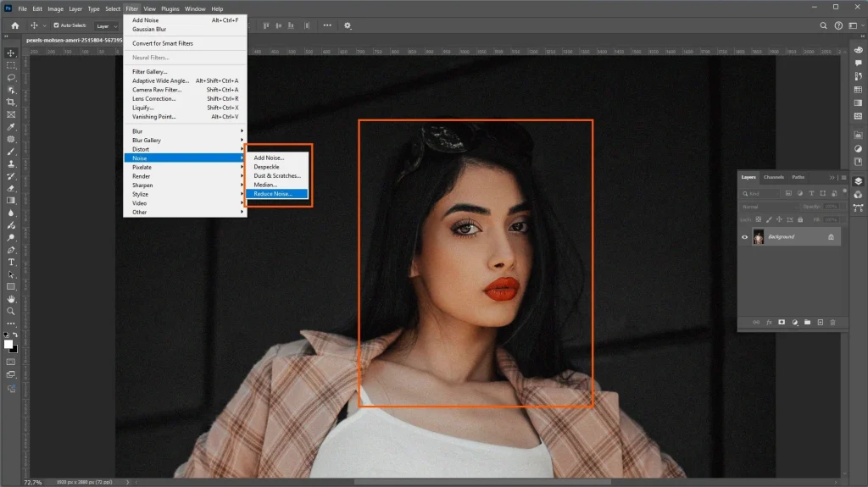Select the Gradient tool
The width and height of the screenshot is (868, 487).
click(x=11, y=201)
